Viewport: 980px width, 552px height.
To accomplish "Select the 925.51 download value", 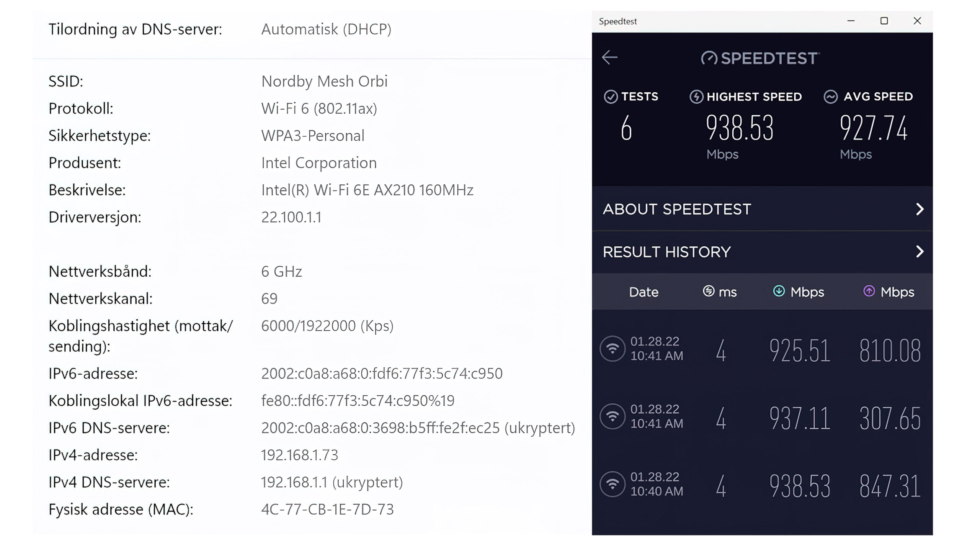I will (800, 350).
